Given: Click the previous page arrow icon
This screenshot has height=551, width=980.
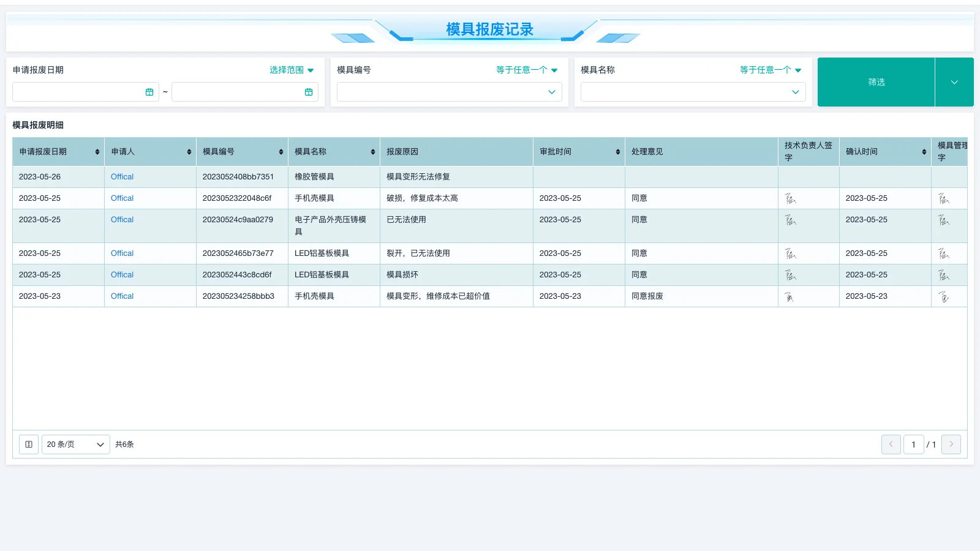Looking at the screenshot, I should pyautogui.click(x=891, y=444).
